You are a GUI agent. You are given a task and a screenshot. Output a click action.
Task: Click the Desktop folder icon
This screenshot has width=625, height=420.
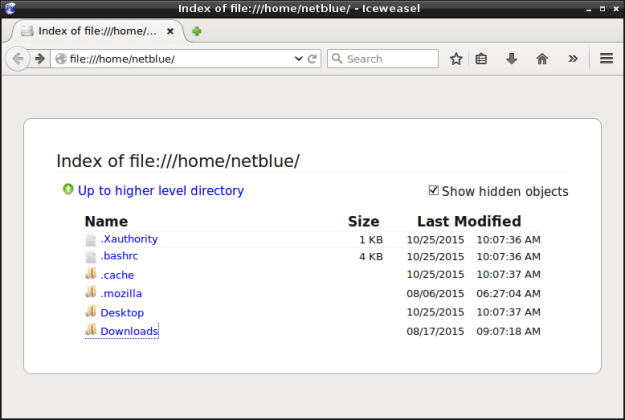[91, 311]
